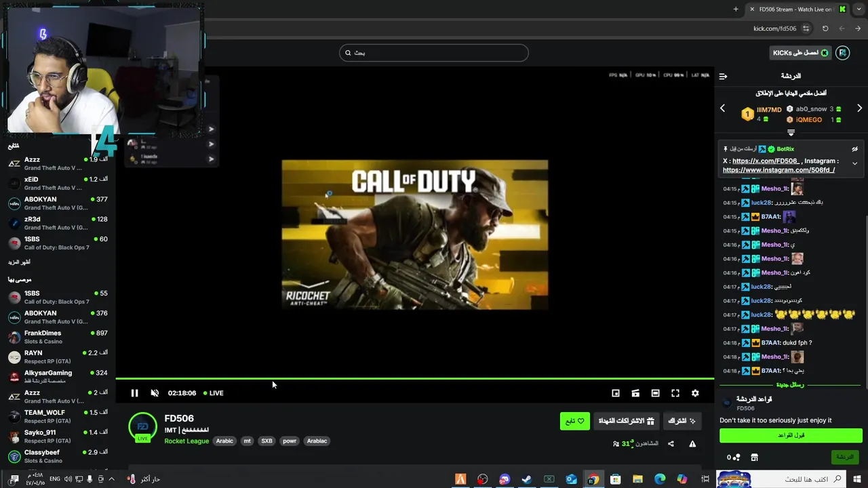
Task: Open FD506 channel avatar
Action: coord(142,426)
